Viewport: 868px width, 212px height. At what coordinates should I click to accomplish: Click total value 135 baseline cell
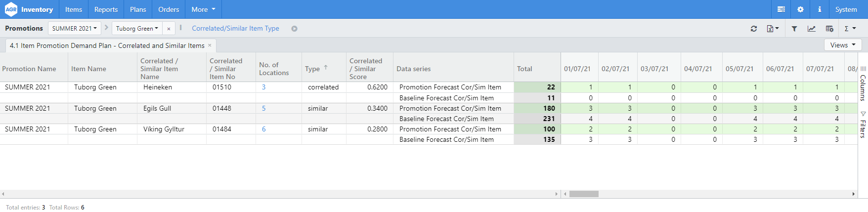coord(537,139)
